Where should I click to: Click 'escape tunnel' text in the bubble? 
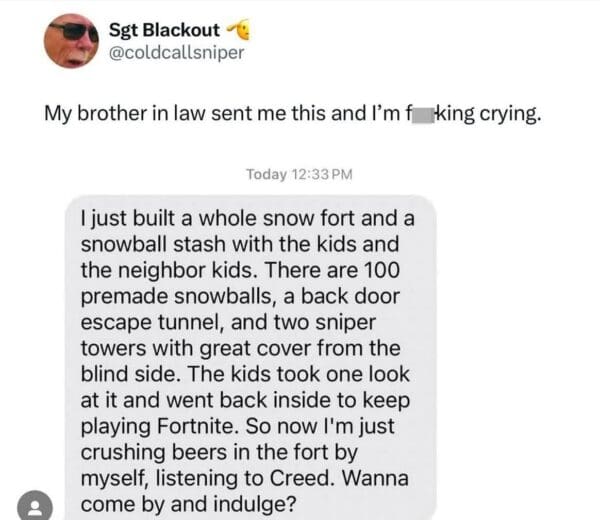152,323
